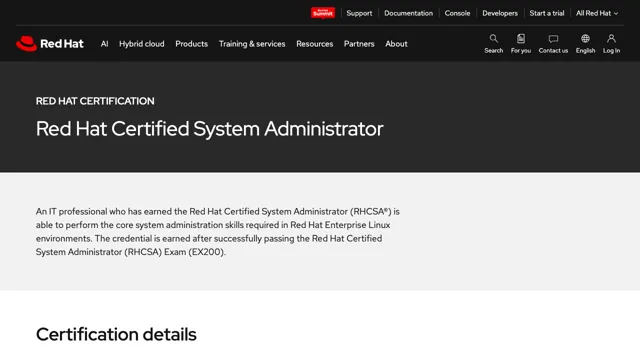Open the Resources menu

(x=315, y=44)
